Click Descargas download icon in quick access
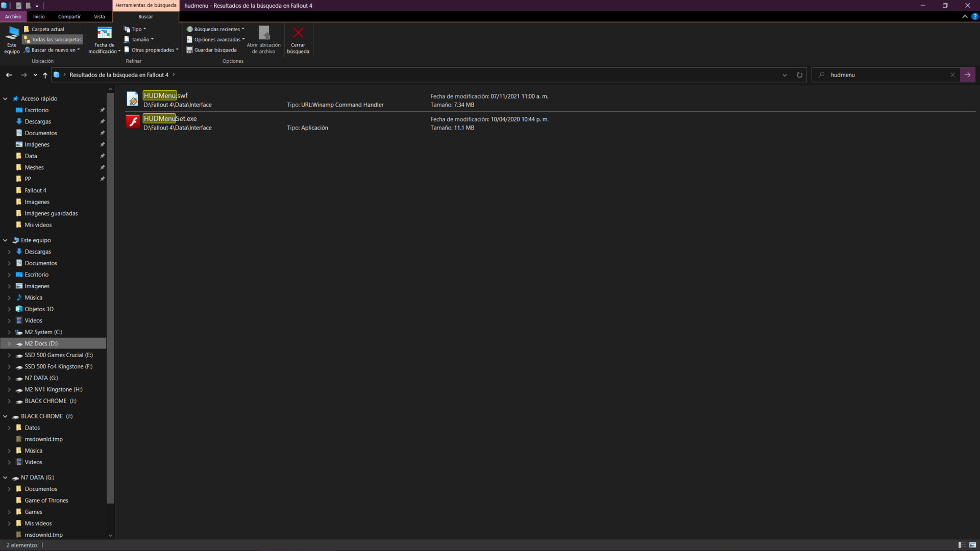The image size is (980, 551). pos(19,121)
